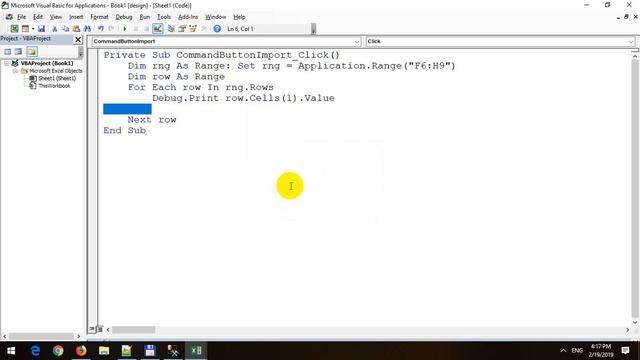Click the code pane horizontal scrollbar thumb
Screen dimensions: 640x360
tap(133, 329)
